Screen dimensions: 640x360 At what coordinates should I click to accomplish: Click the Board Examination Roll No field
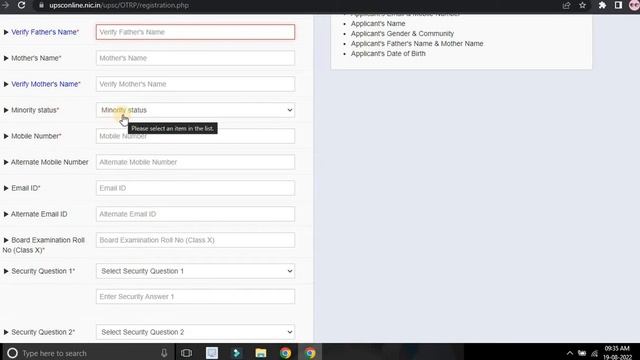(x=195, y=240)
